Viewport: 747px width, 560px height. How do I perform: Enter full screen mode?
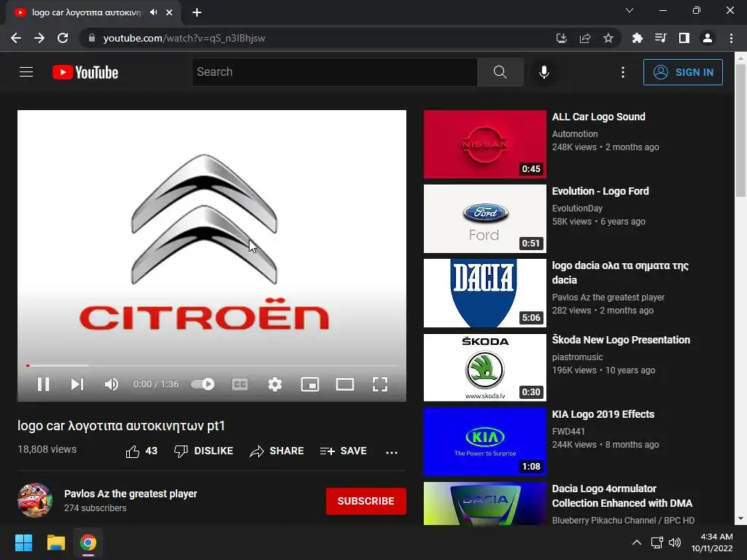(x=379, y=384)
